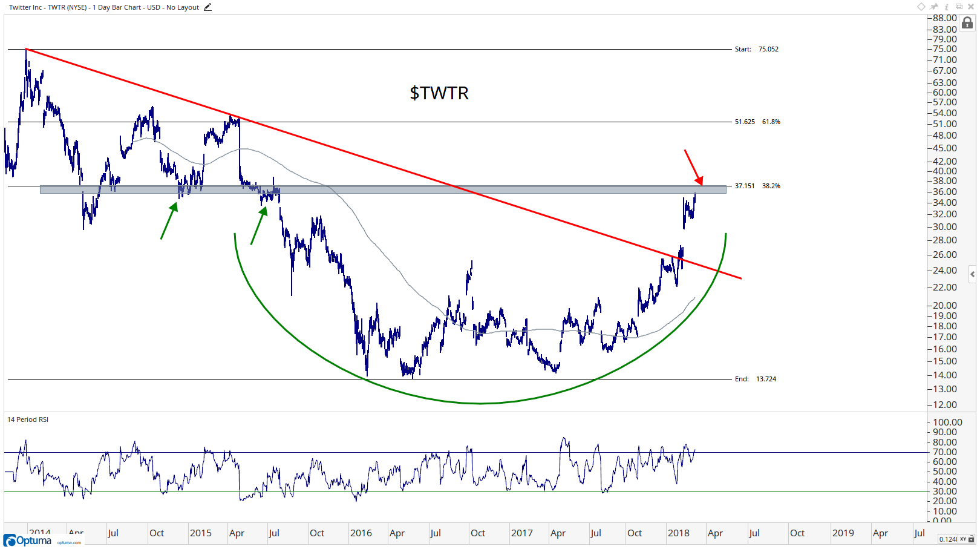Click the 2017 label on the date axis
Screen dimensions: 980x549
pyautogui.click(x=522, y=533)
